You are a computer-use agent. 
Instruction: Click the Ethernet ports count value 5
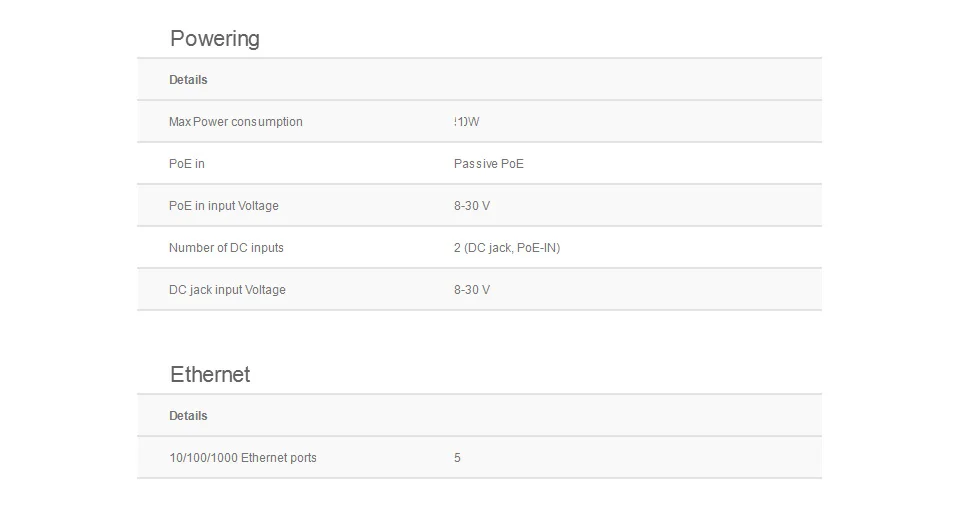click(x=457, y=458)
